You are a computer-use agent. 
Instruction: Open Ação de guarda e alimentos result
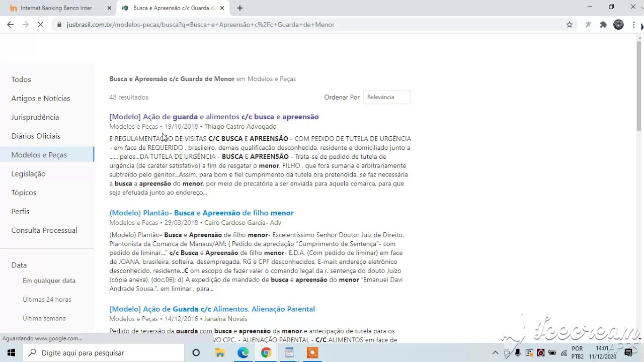(x=214, y=117)
